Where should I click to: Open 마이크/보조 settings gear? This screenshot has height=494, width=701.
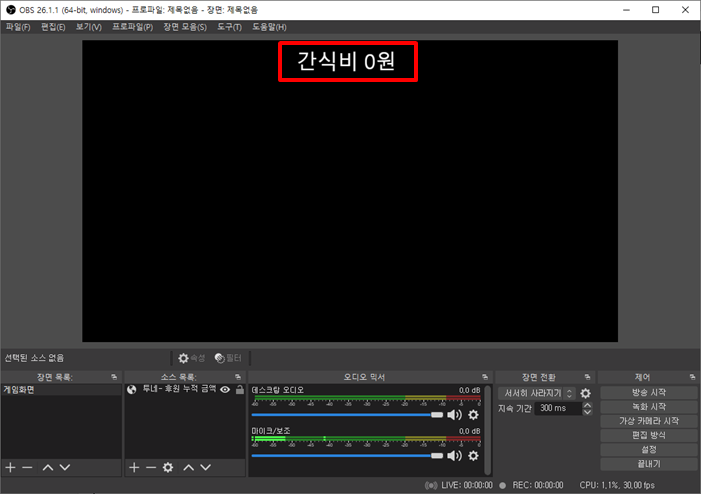click(x=473, y=456)
